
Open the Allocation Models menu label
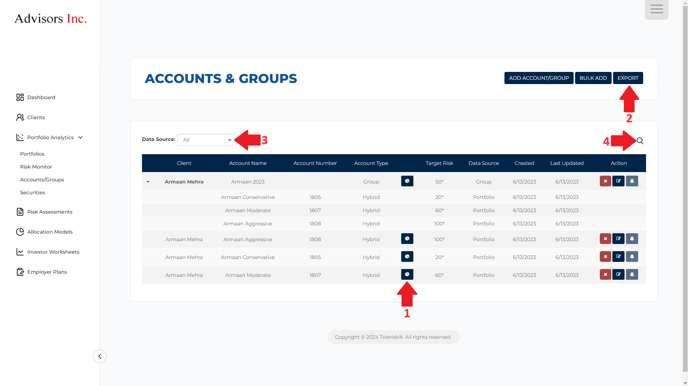(50, 232)
